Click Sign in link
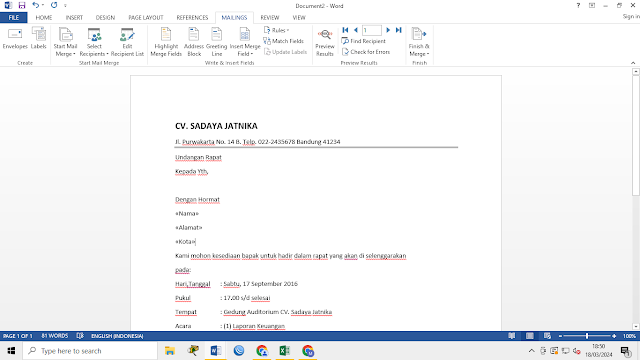640x360 pixels. [631, 17]
